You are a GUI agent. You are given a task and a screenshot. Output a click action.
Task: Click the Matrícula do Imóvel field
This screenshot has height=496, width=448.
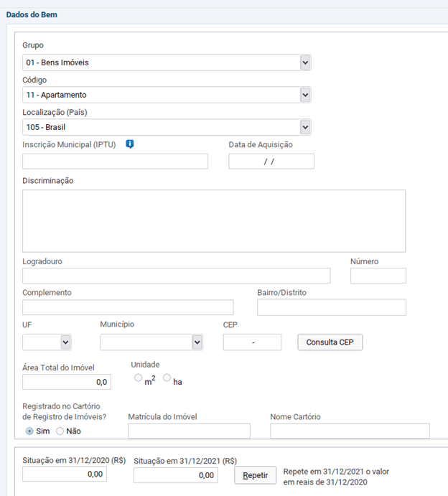[189, 431]
